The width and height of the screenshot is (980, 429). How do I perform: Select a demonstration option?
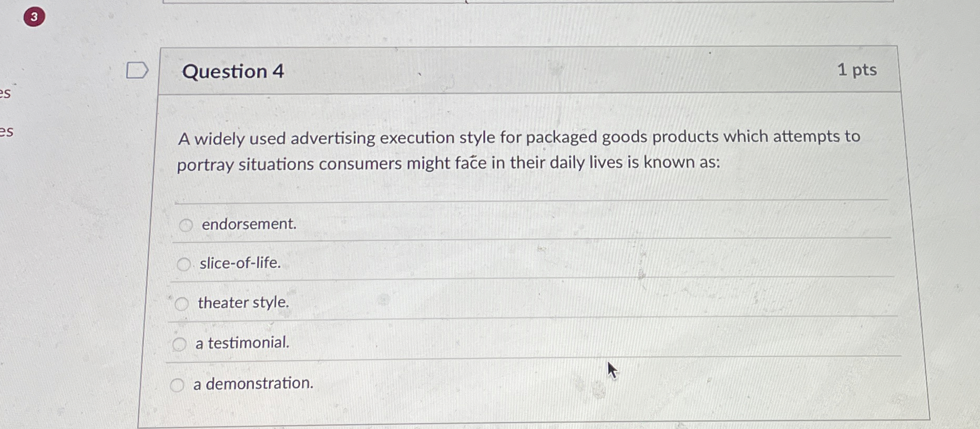click(x=179, y=384)
